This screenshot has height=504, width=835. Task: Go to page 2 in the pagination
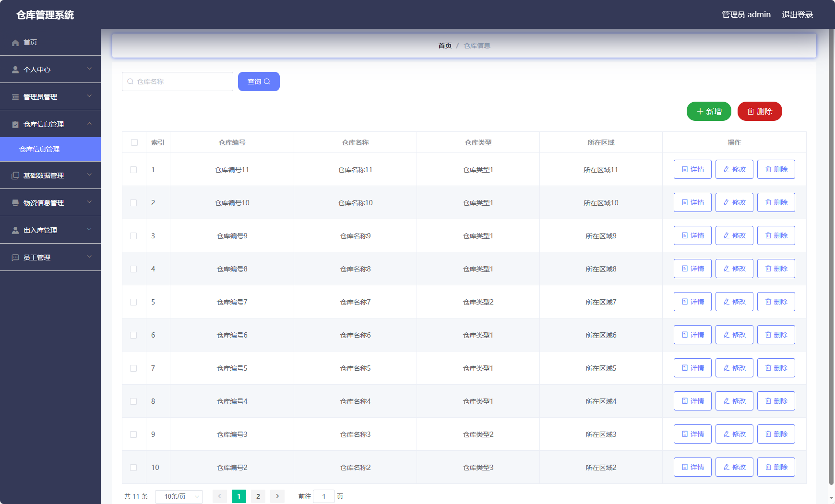pyautogui.click(x=258, y=496)
